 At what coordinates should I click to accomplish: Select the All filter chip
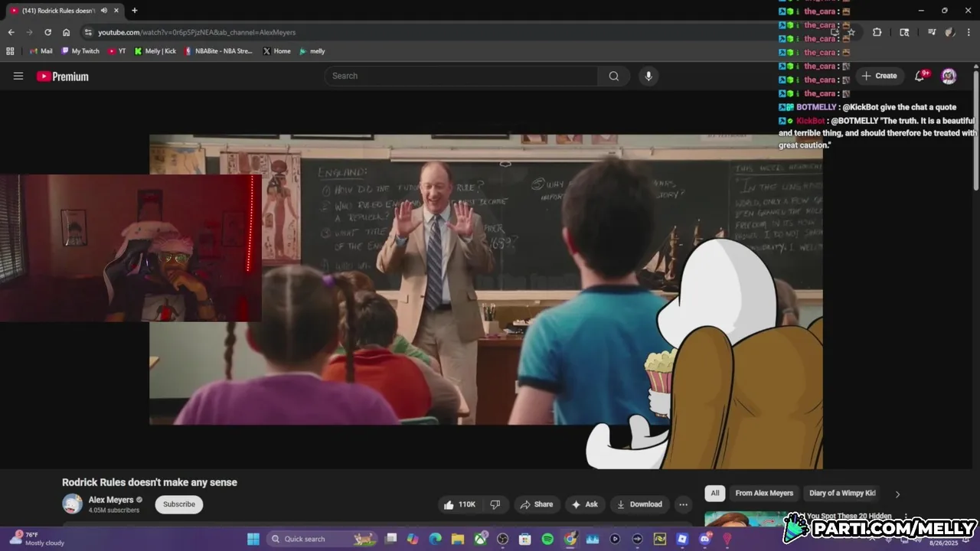715,494
